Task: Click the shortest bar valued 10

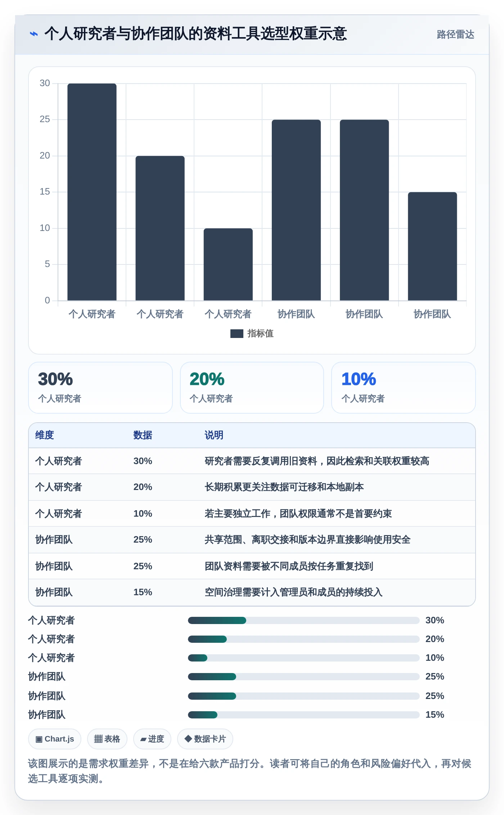Action: (228, 264)
